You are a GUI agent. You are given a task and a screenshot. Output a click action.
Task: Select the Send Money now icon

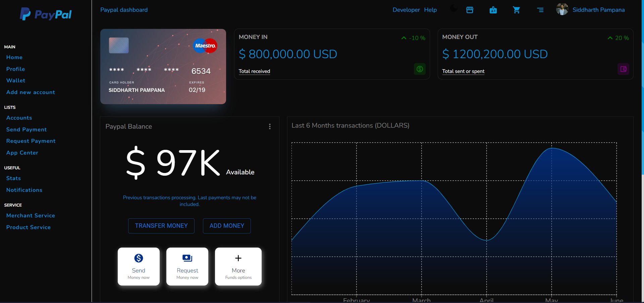pyautogui.click(x=139, y=258)
